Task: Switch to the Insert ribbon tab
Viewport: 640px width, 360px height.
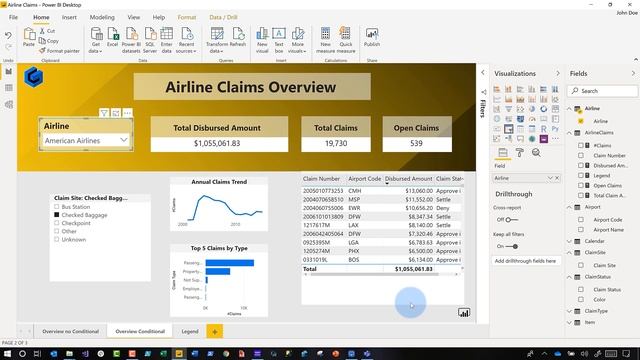Action: point(69,17)
